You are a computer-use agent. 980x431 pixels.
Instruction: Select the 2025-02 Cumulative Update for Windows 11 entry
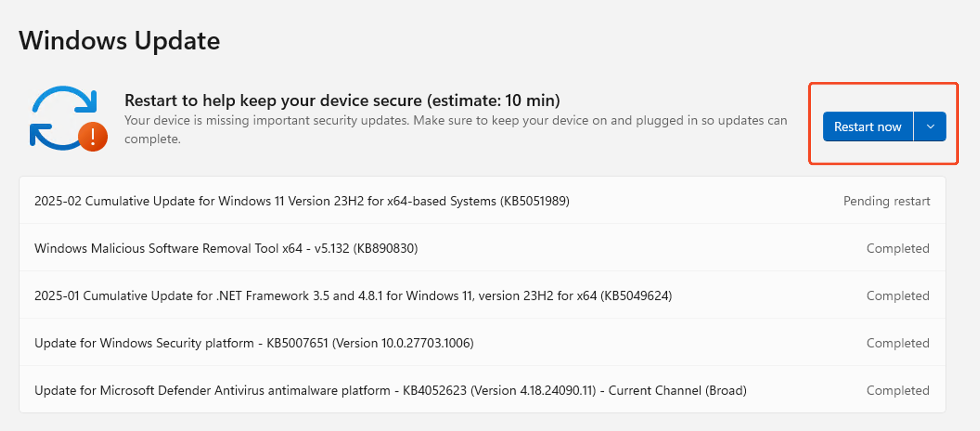[x=302, y=201]
